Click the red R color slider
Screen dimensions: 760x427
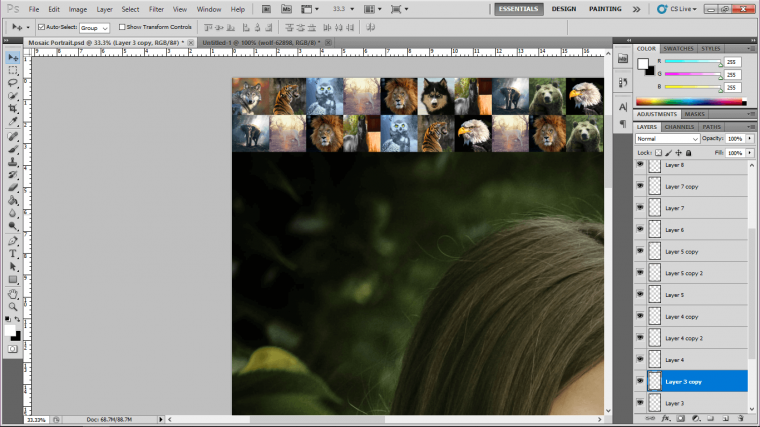coord(693,62)
